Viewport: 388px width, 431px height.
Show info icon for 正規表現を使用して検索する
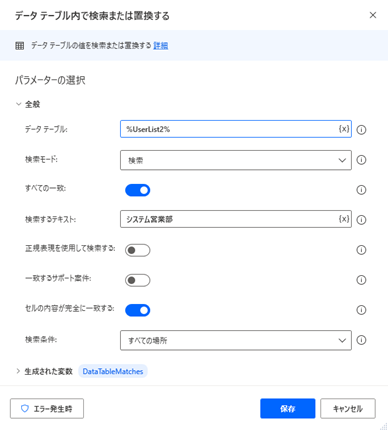pos(361,250)
